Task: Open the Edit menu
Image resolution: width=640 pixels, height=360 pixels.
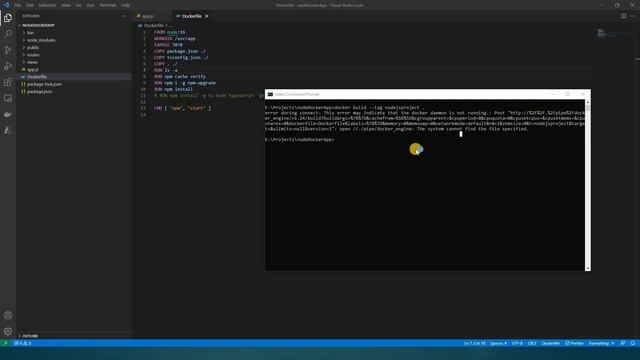Action: pyautogui.click(x=30, y=5)
